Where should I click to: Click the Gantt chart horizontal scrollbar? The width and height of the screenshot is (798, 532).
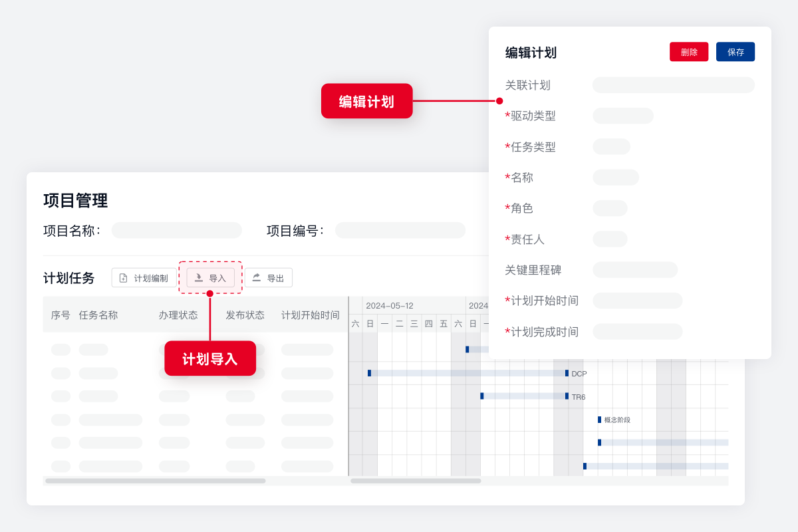416,481
